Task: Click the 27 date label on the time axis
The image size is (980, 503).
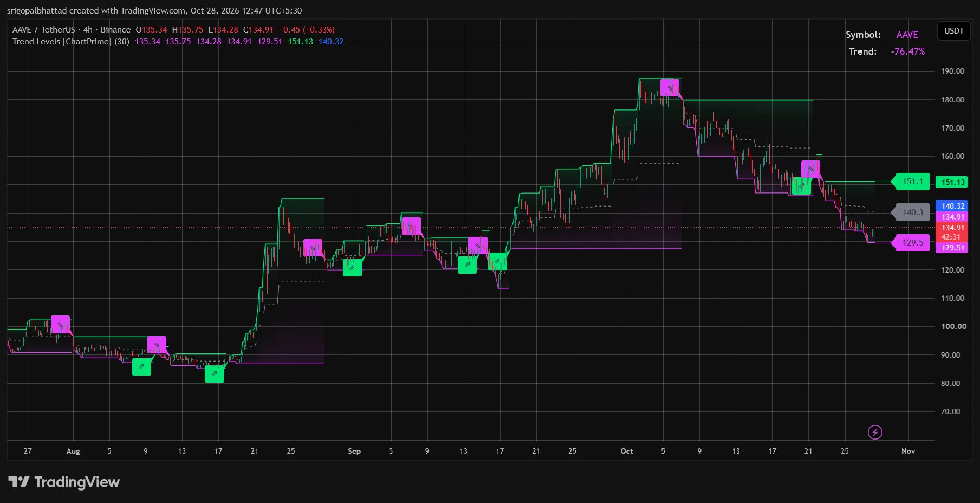Action: (x=28, y=451)
